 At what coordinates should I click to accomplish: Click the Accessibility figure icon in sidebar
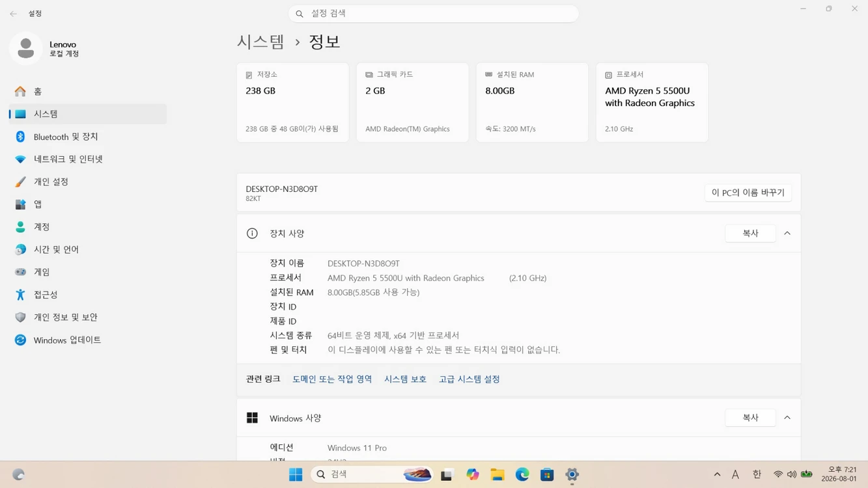coord(21,295)
